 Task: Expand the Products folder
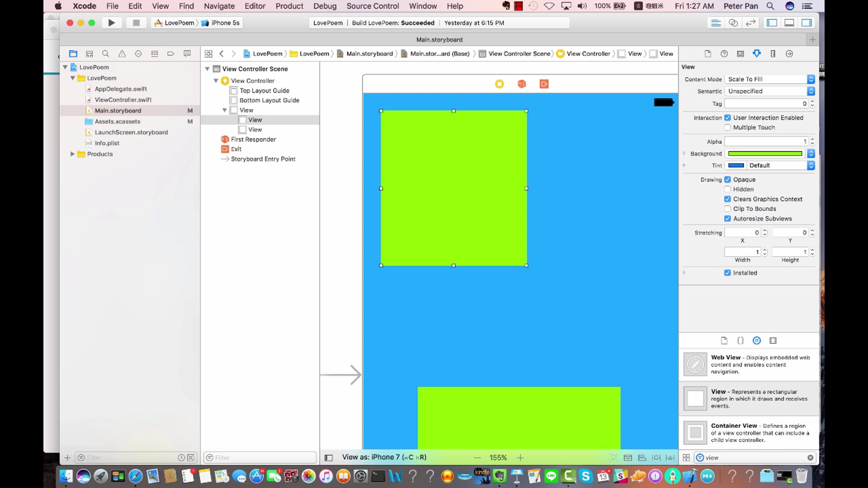(x=72, y=154)
